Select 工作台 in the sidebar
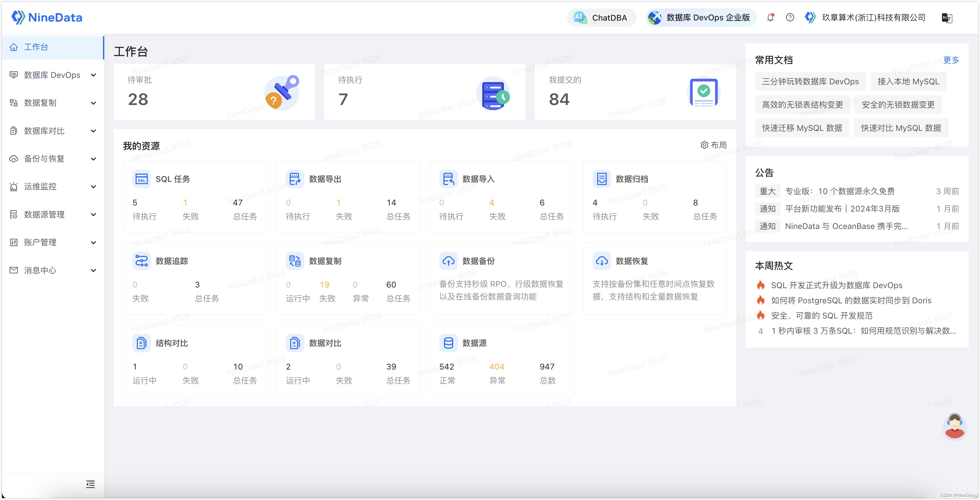The image size is (980, 500). 36,47
